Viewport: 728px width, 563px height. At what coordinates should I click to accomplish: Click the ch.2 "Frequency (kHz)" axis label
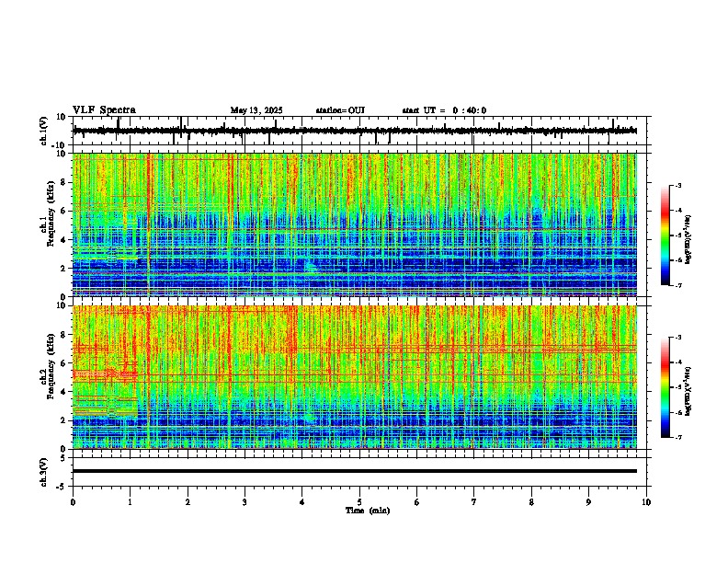point(51,366)
